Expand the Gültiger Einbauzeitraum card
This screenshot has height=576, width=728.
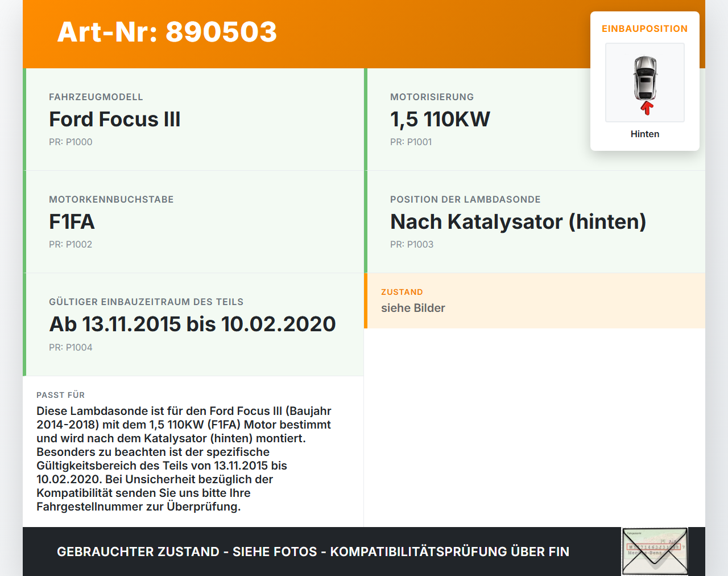click(x=193, y=324)
